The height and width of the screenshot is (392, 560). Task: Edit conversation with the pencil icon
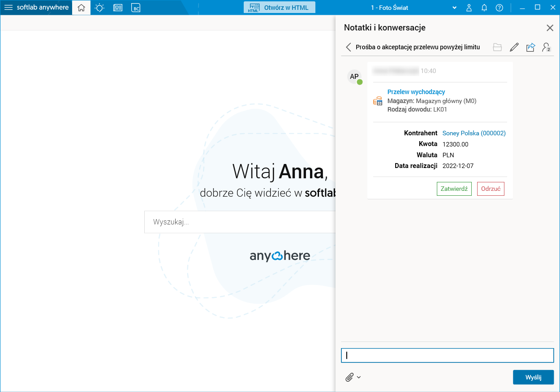(x=514, y=47)
